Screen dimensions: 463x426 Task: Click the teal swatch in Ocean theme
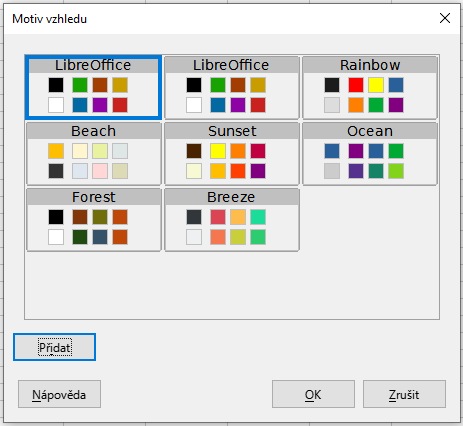tap(376, 171)
